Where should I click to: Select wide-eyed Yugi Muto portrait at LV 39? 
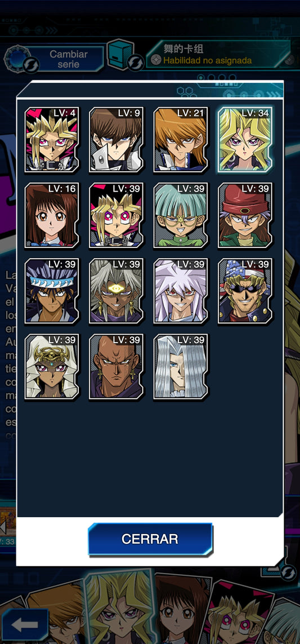pos(116,216)
